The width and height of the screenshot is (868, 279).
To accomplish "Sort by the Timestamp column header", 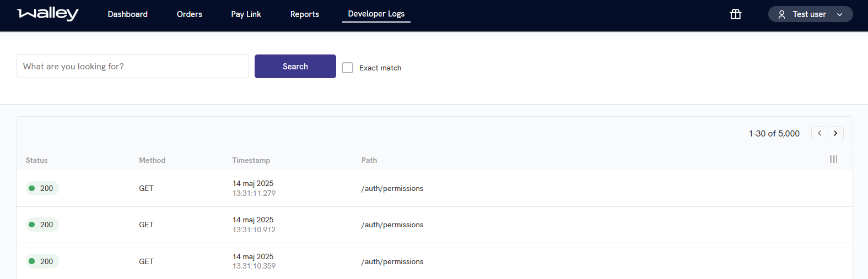I will [251, 160].
